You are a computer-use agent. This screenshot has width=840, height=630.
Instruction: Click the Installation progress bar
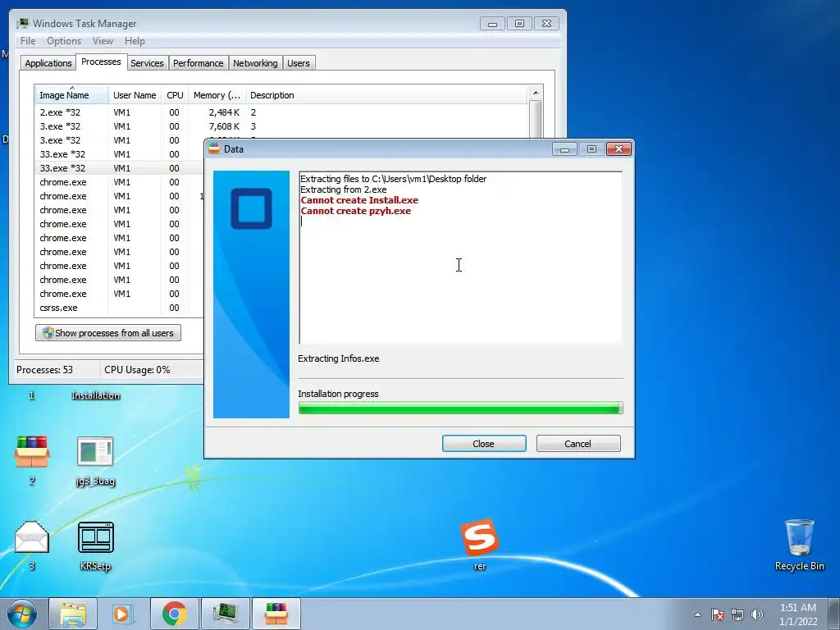click(x=460, y=409)
